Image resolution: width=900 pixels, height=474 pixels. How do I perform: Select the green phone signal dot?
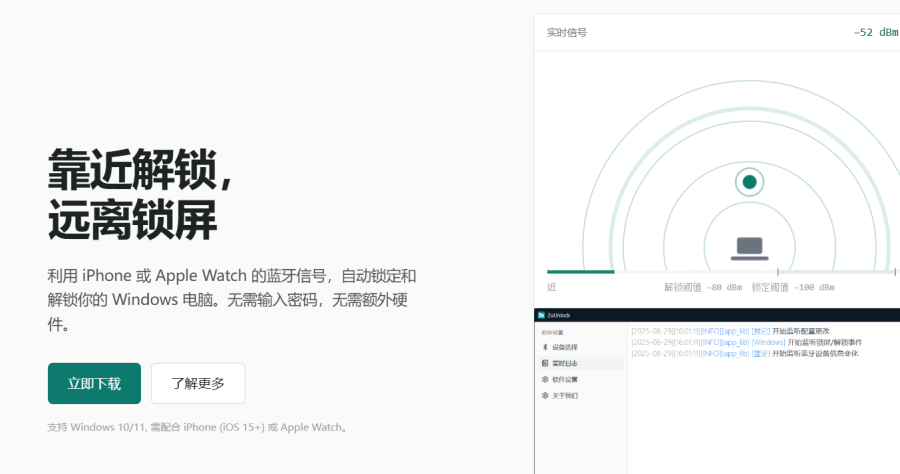click(x=749, y=182)
